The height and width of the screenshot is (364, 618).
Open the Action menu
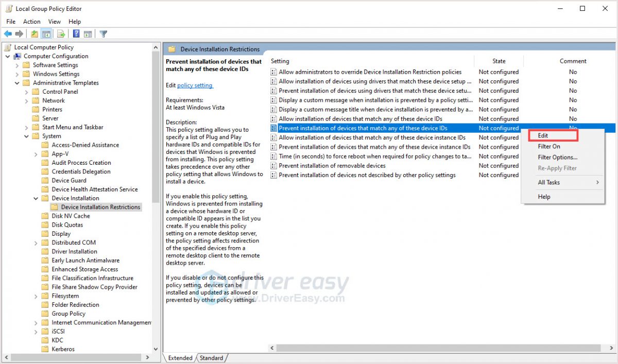coord(31,21)
